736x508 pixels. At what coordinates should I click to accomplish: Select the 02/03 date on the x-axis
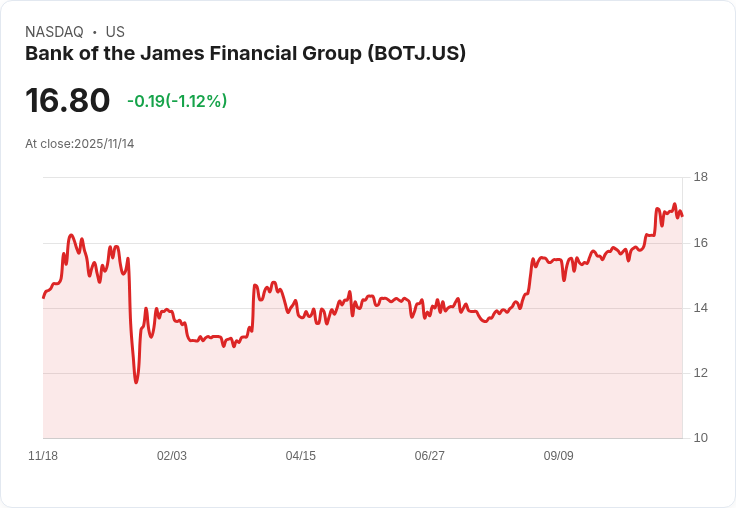point(172,456)
